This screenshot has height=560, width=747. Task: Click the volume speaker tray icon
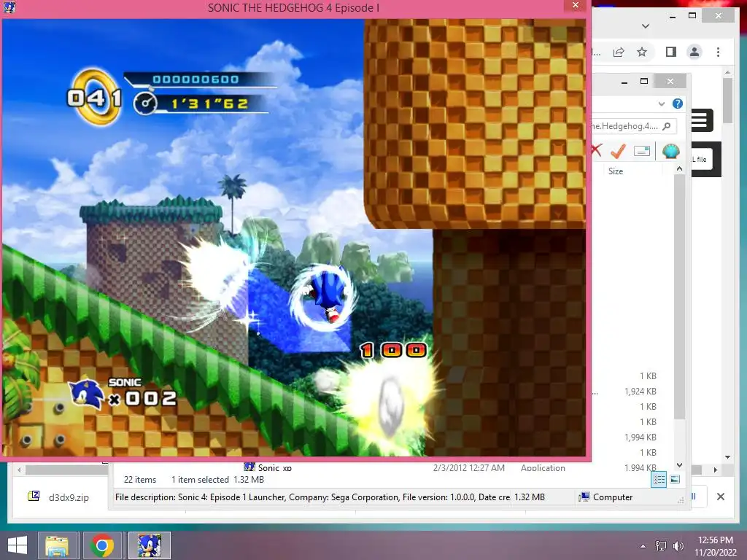tap(678, 546)
